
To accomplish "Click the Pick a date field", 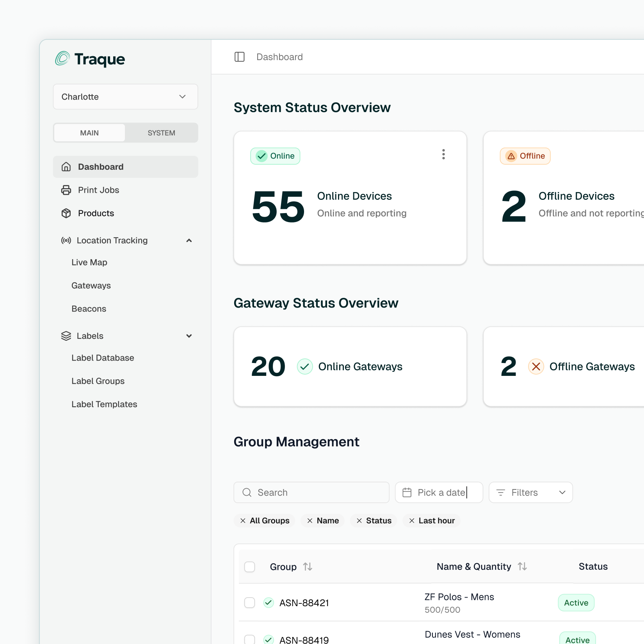I will pos(439,493).
